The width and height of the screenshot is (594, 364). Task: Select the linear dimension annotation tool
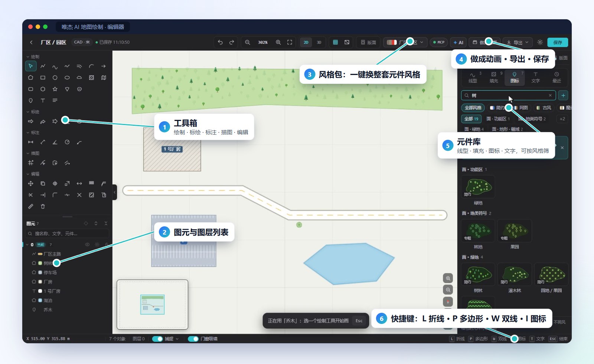coord(31,142)
